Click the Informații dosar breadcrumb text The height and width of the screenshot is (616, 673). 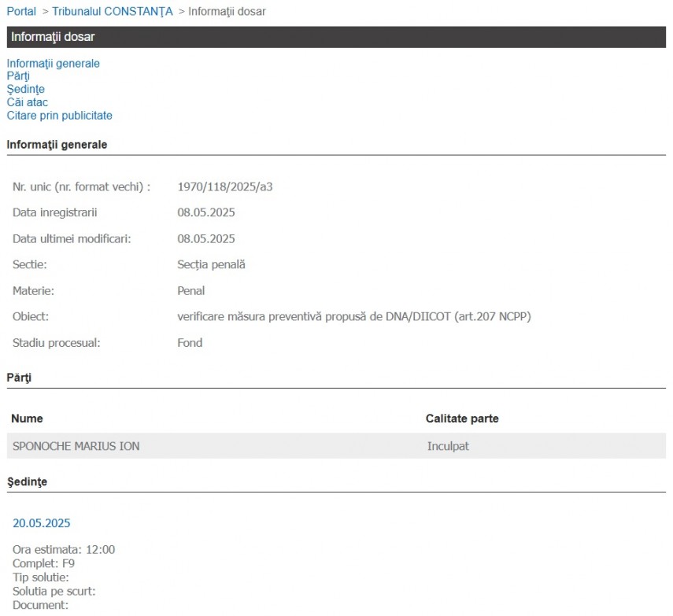pyautogui.click(x=227, y=11)
